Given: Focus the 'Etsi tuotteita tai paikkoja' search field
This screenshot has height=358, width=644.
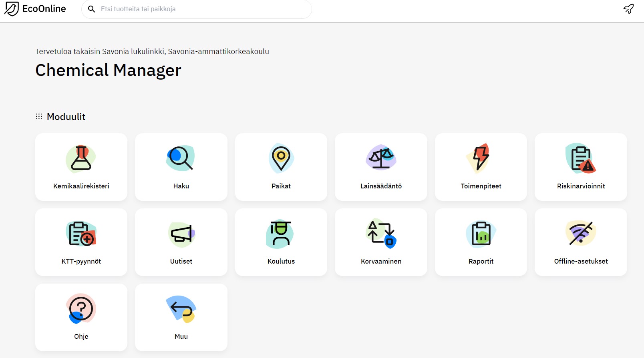Looking at the screenshot, I should [200, 9].
